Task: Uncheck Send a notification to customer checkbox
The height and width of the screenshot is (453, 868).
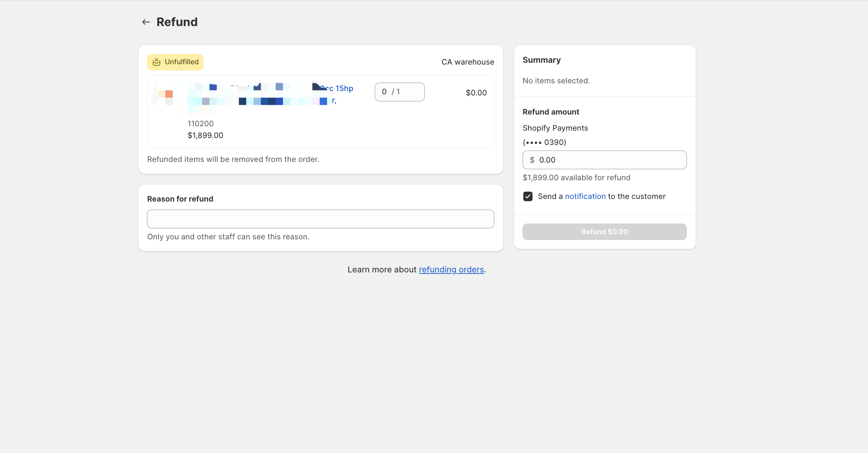Action: (x=528, y=196)
